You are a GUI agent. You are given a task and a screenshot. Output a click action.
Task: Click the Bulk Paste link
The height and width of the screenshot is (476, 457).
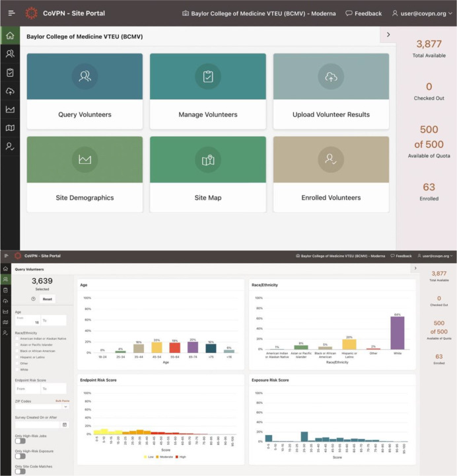coord(62,400)
